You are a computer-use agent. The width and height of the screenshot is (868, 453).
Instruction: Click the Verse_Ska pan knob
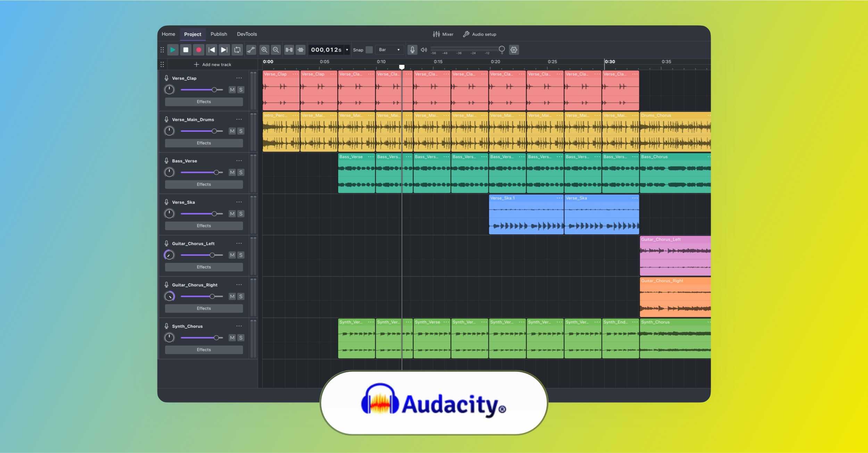(169, 214)
